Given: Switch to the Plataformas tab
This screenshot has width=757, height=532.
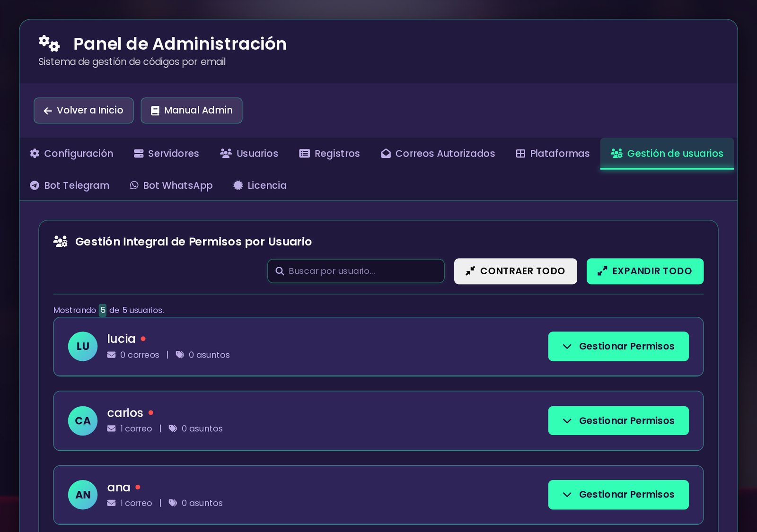Looking at the screenshot, I should [553, 154].
